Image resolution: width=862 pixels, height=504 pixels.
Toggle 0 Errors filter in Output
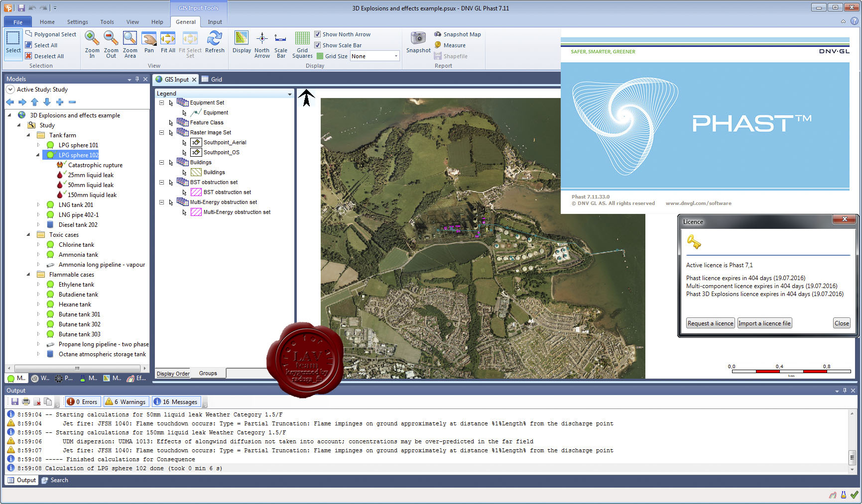click(x=83, y=402)
